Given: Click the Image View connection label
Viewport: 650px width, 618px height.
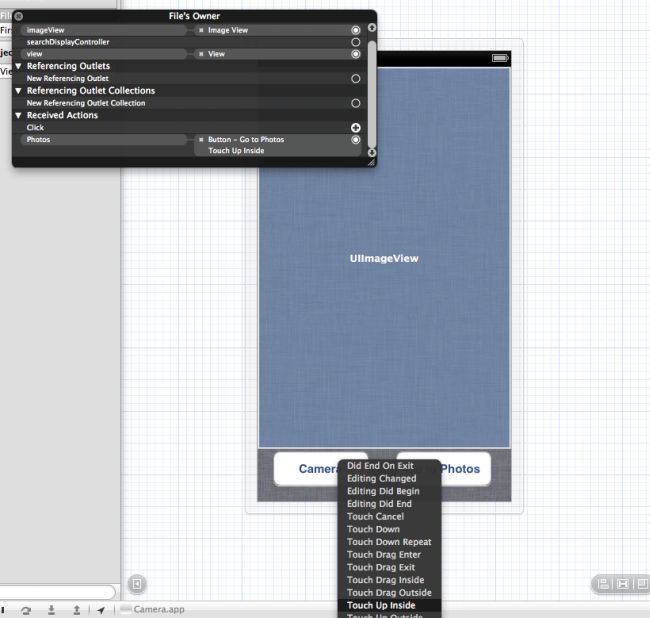Looking at the screenshot, I should (228, 30).
